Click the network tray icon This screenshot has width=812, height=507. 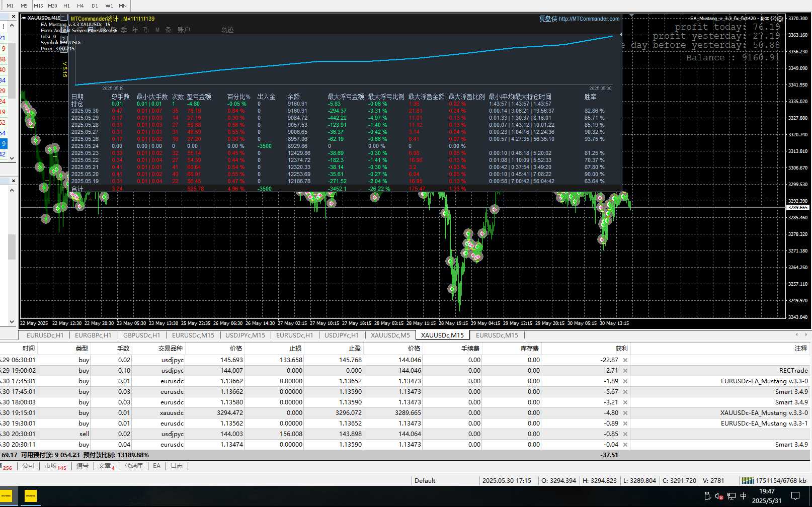(732, 496)
